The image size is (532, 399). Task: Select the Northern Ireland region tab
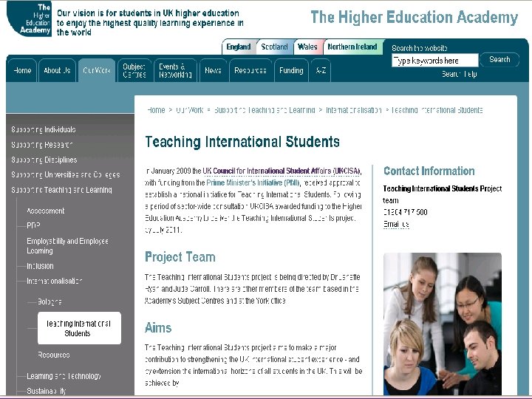pos(352,47)
